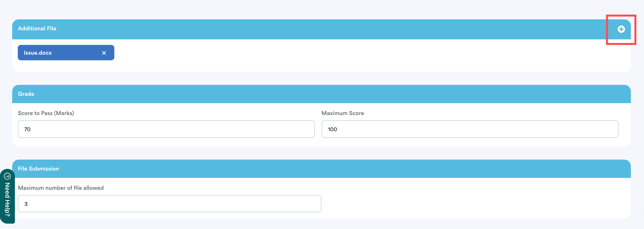The height and width of the screenshot is (229, 644).
Task: Click the Issue.docx file name text
Action: pos(38,53)
